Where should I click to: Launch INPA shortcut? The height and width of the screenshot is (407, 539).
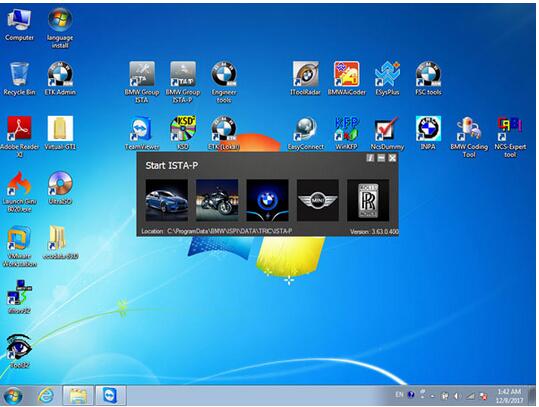pyautogui.click(x=428, y=133)
